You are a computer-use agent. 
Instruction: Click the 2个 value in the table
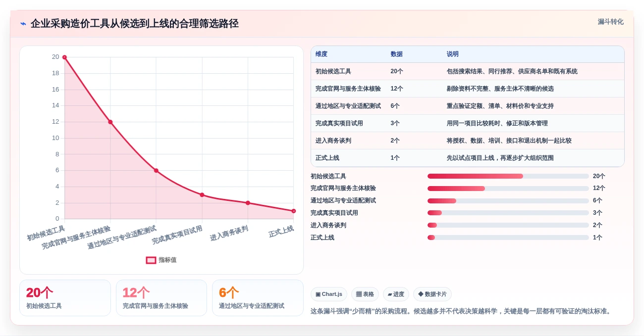click(395, 141)
